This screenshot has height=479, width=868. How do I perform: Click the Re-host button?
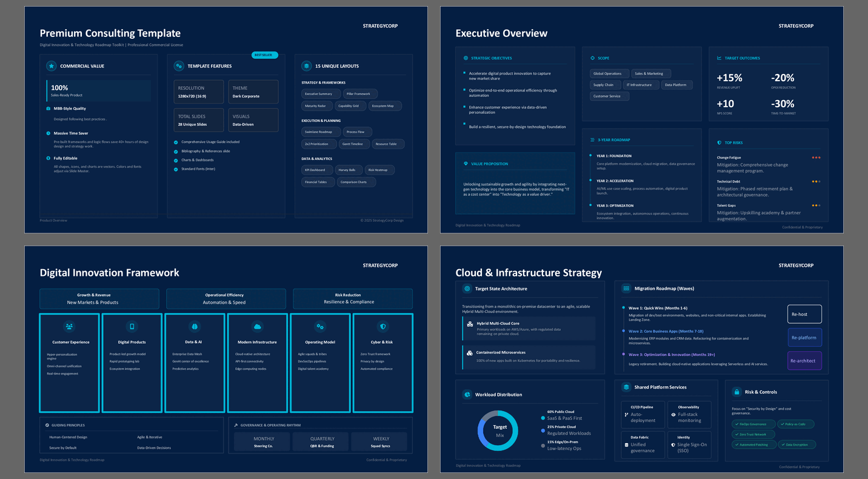coord(804,314)
